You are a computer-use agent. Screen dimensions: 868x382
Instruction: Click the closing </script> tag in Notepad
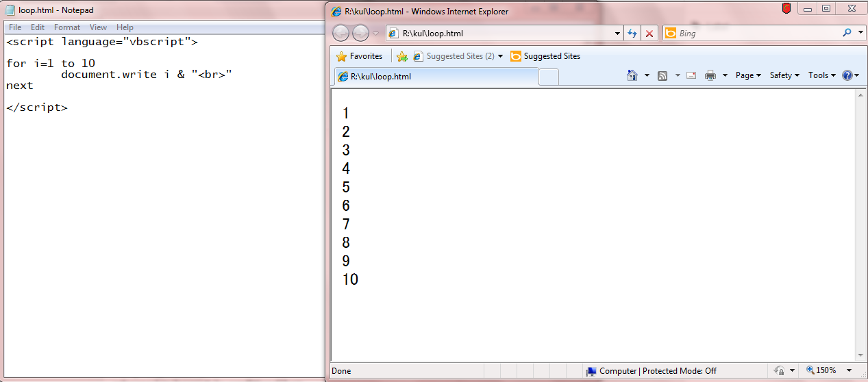point(37,107)
